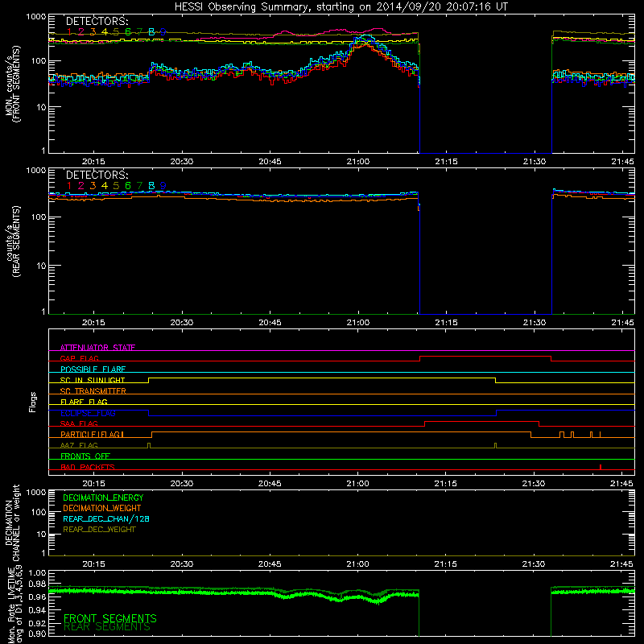644x644 pixels.
Task: Click the counts/s (REAR SEGMENTS) axis label
Action: pyautogui.click(x=12, y=242)
